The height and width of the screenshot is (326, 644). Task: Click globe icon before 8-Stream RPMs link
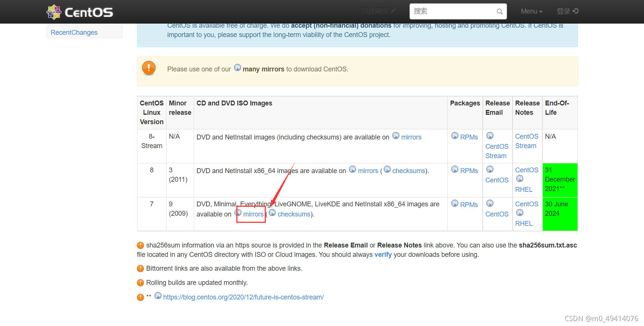455,136
